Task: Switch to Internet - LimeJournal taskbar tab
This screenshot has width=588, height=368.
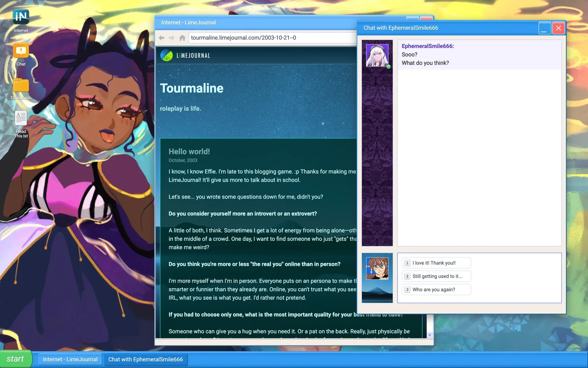Action: 70,359
